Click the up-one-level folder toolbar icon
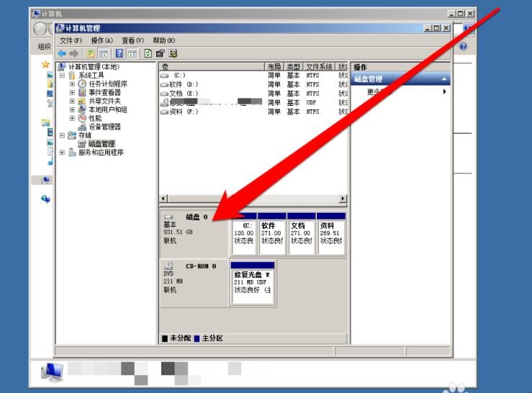The height and width of the screenshot is (393, 532). tap(90, 53)
